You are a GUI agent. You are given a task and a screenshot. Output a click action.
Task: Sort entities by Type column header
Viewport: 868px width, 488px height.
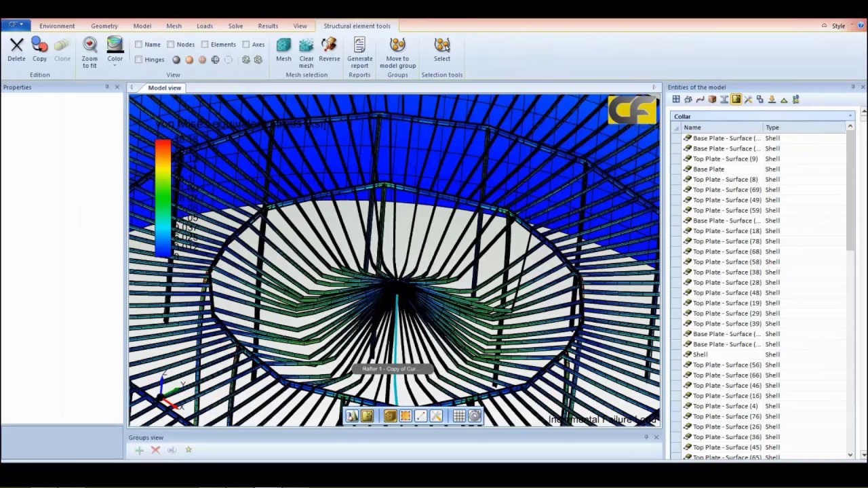pos(804,127)
